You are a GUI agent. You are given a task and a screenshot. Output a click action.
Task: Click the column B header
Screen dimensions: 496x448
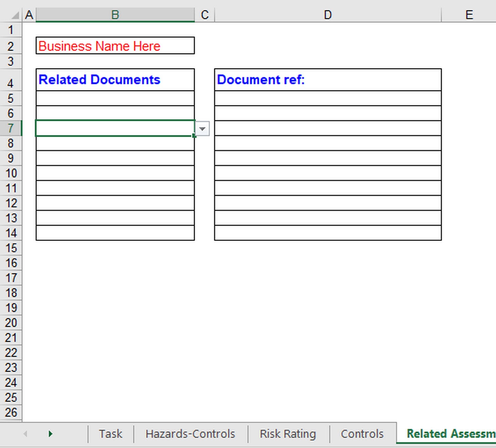coord(114,14)
